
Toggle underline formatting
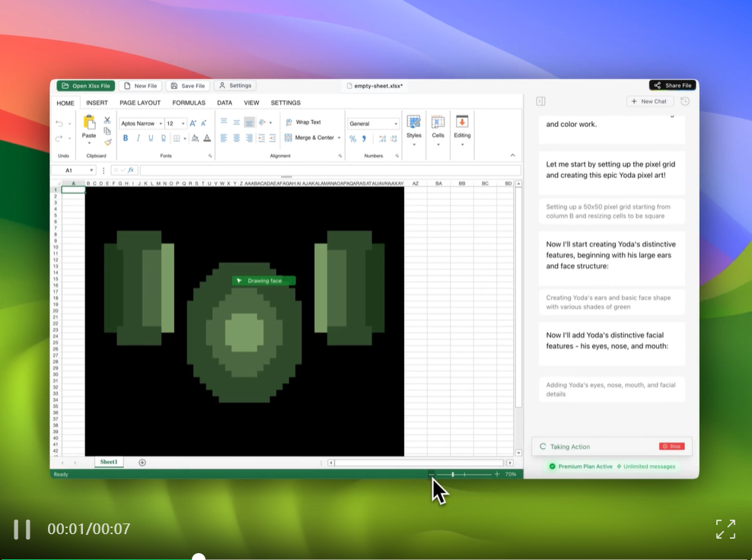pos(151,138)
